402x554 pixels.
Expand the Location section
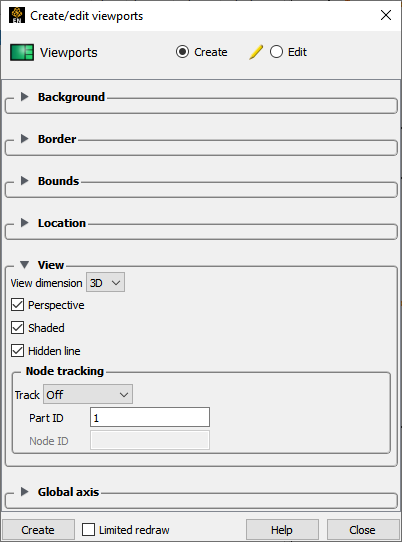(x=24, y=223)
